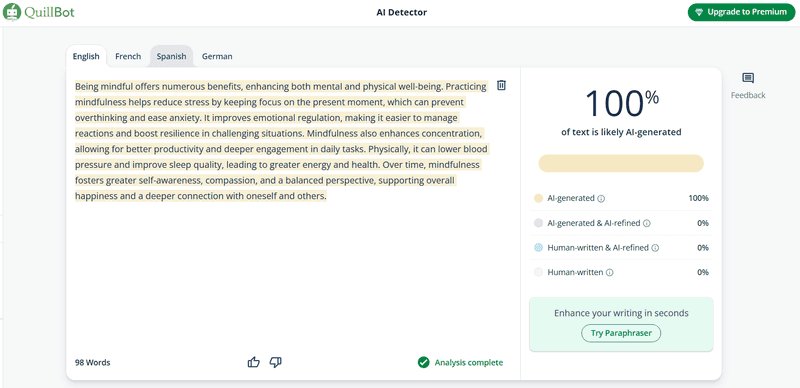Screen dimensions: 800x388
Task: Click the info icon beside AI-generated
Action: click(x=601, y=199)
